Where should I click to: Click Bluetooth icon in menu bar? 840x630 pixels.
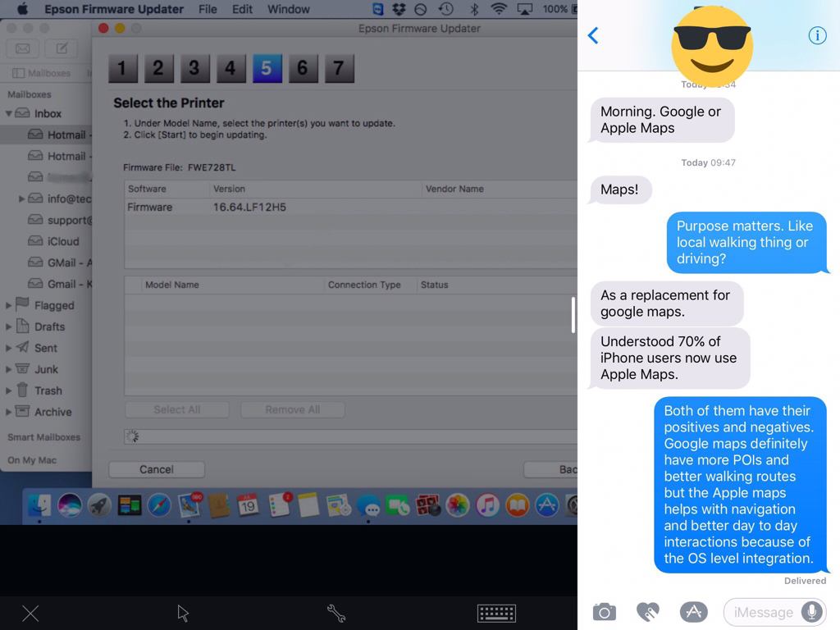[473, 9]
